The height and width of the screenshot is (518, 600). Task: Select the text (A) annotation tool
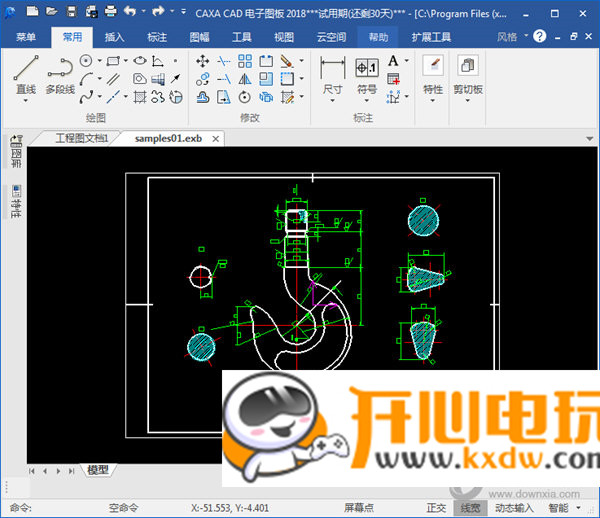click(393, 60)
